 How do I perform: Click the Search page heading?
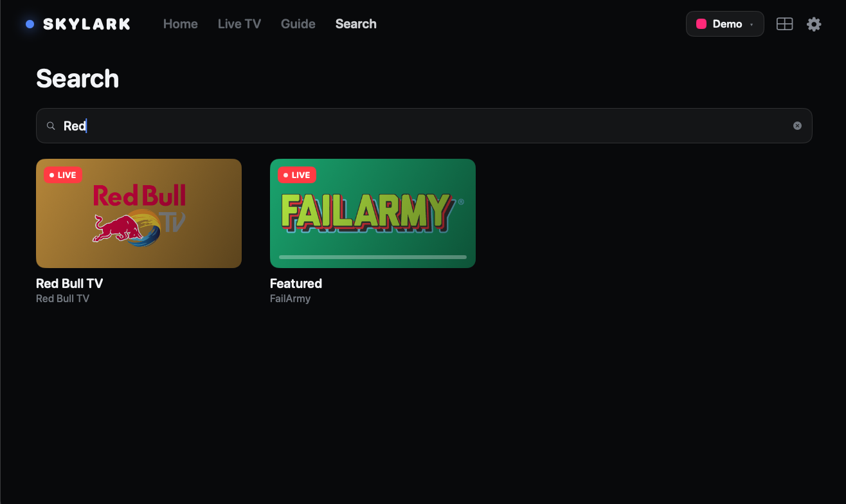(x=78, y=78)
